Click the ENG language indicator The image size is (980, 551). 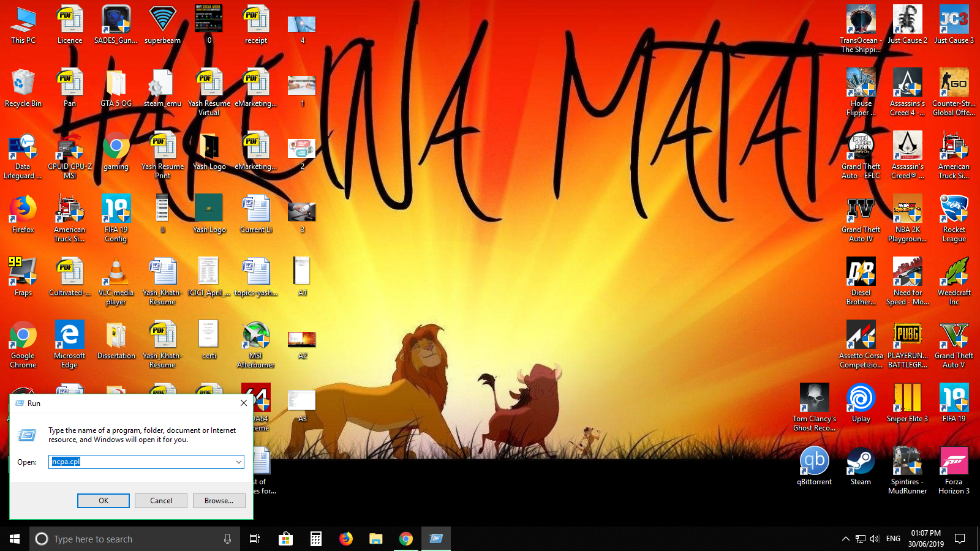pos(893,539)
